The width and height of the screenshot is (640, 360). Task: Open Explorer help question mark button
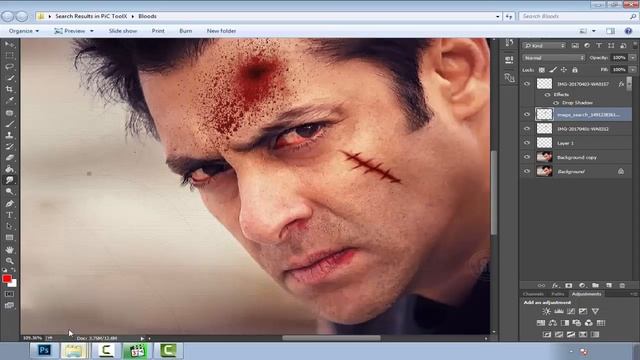[629, 31]
